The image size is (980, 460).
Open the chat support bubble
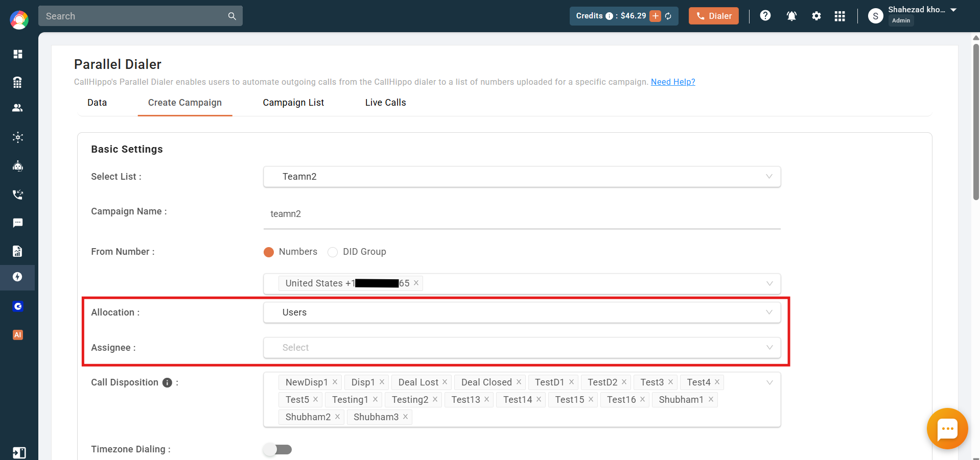(947, 429)
